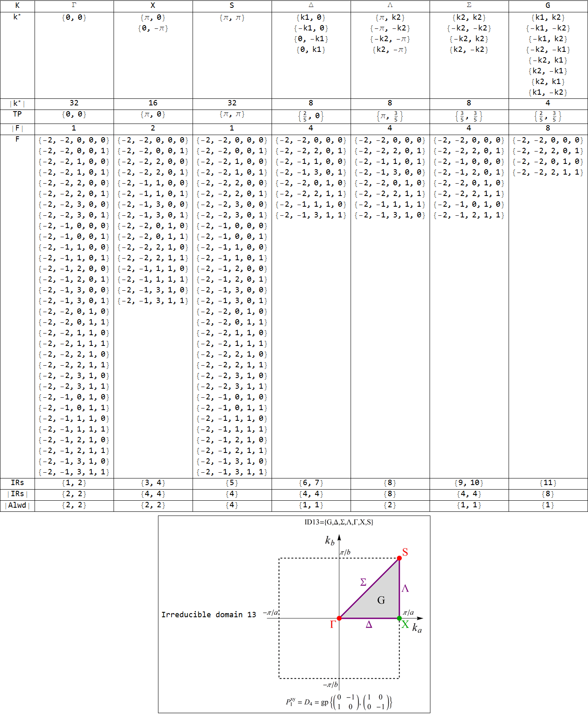Image resolution: width=588 pixels, height=714 pixels.
Task: Click the purple Δ label below the triangle base
Action: (369, 625)
